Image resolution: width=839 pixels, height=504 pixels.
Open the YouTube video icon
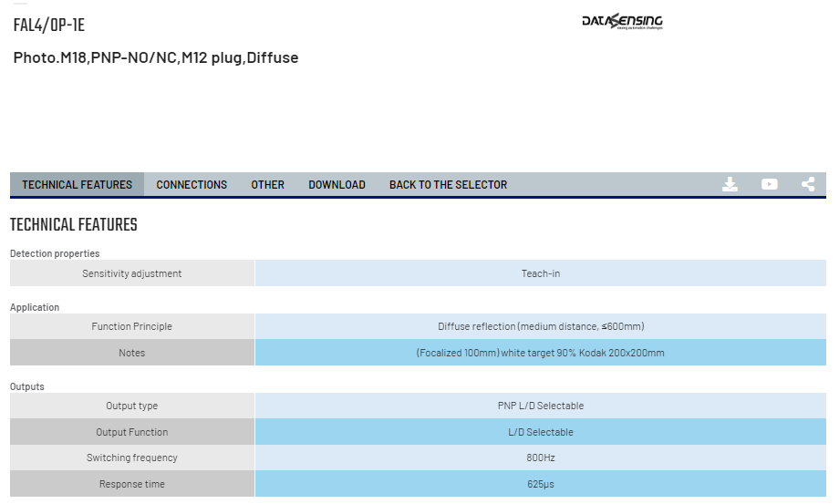(x=770, y=184)
